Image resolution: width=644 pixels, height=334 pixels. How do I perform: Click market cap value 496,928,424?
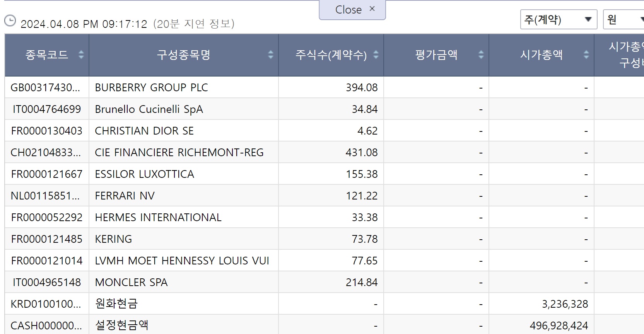[x=559, y=325]
